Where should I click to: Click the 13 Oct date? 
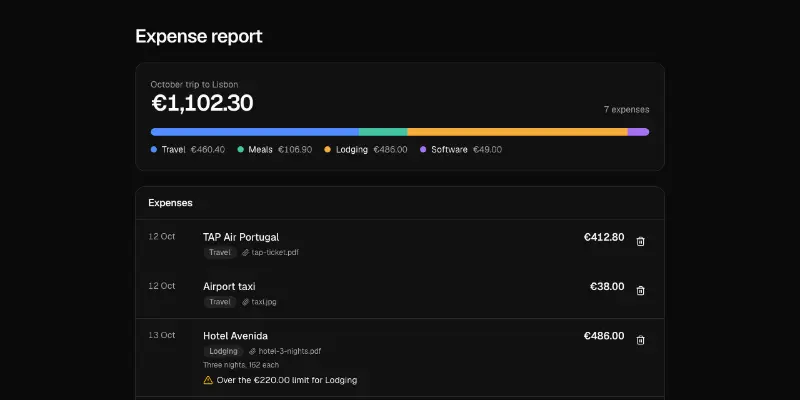pos(162,335)
